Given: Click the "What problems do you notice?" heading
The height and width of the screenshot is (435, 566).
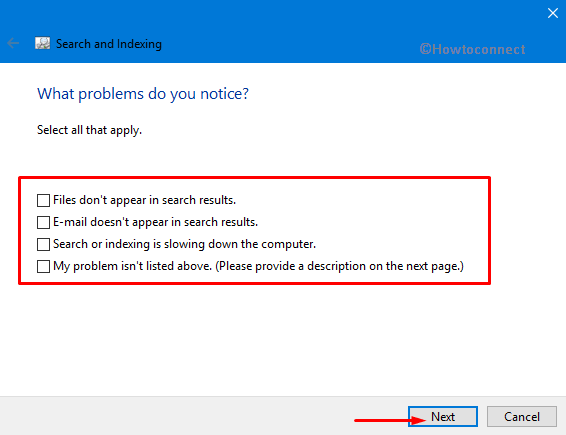Looking at the screenshot, I should tap(143, 94).
